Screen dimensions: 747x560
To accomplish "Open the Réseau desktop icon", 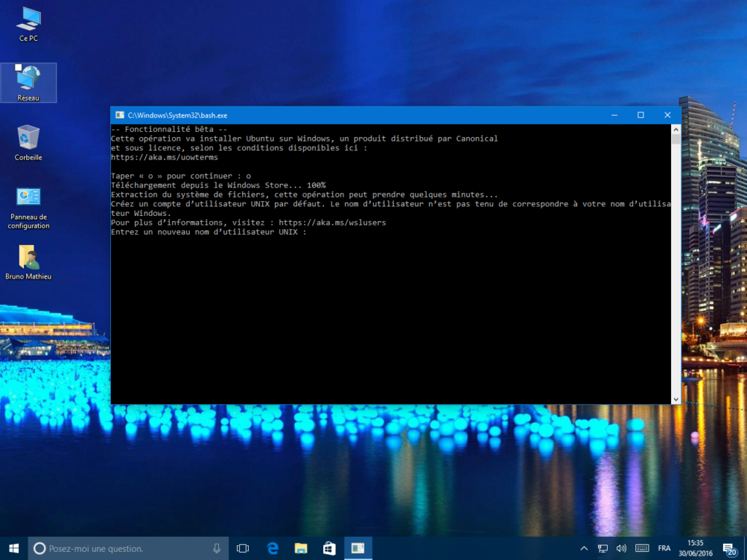I will [x=28, y=79].
